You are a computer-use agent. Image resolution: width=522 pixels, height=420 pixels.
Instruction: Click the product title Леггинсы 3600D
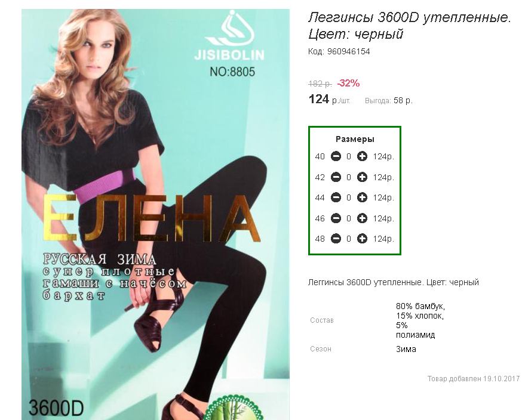[409, 25]
